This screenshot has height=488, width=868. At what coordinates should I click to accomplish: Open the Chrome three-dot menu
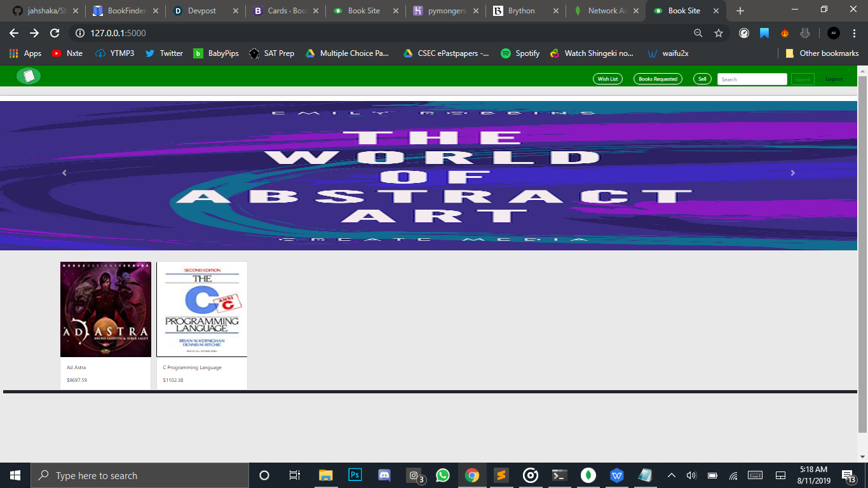(x=854, y=33)
